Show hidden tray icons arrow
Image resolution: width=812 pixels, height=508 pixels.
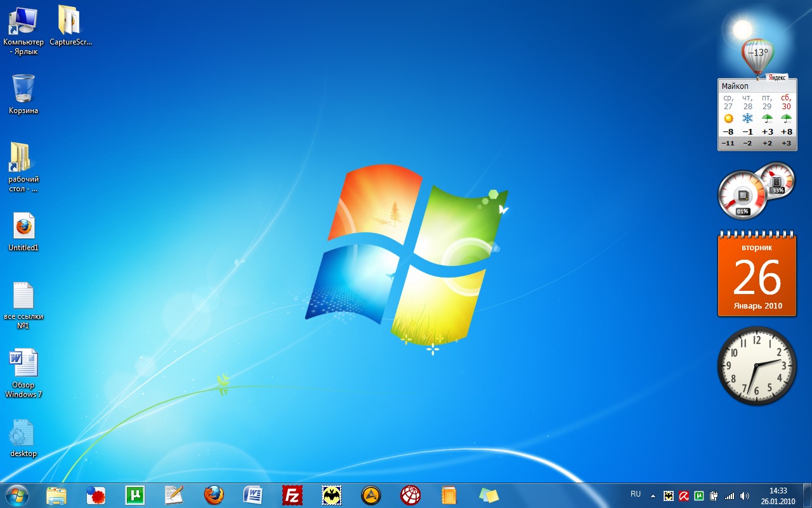pos(653,496)
